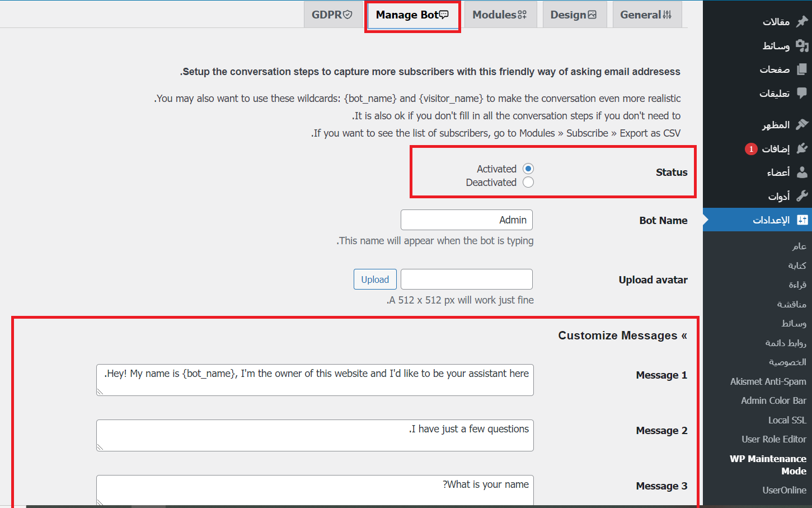Open the Users (أعضاء) person icon
Screen dimensions: 812x508
802,172
